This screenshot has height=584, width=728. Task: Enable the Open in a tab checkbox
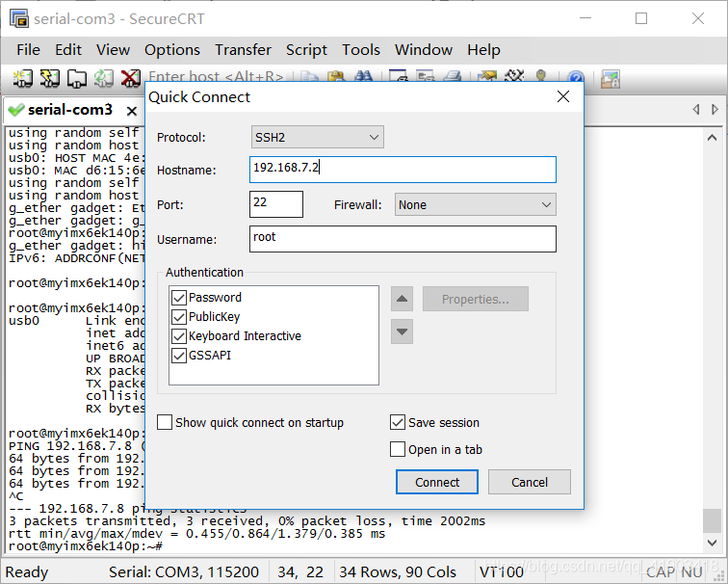point(398,449)
